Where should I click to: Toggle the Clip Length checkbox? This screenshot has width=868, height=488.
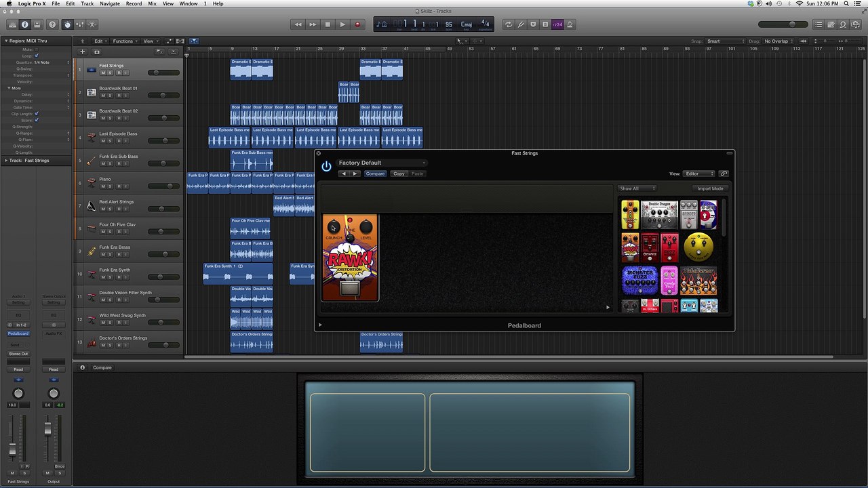[37, 114]
